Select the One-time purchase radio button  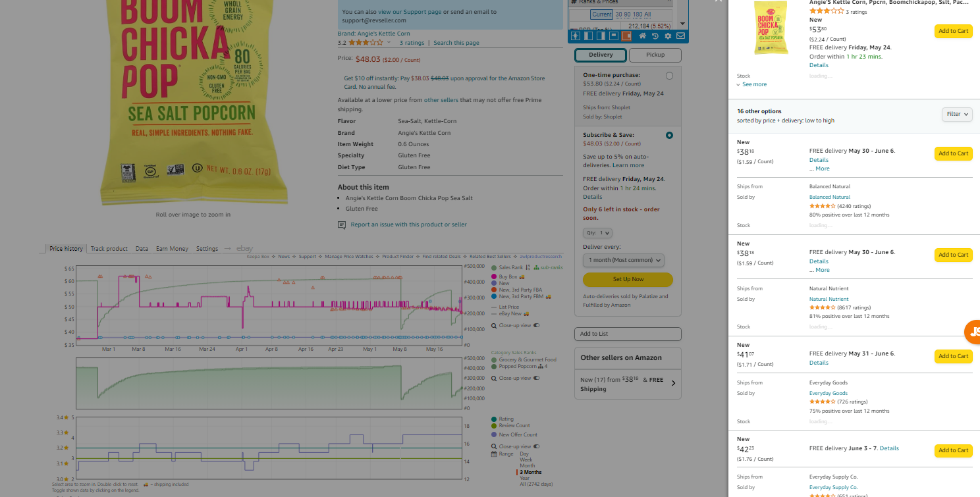pos(670,76)
